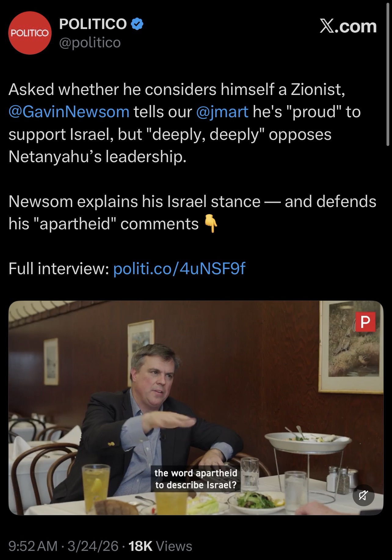Screen dimensions: 392x560
Task: Open the @jmart mention
Action: pos(222,112)
